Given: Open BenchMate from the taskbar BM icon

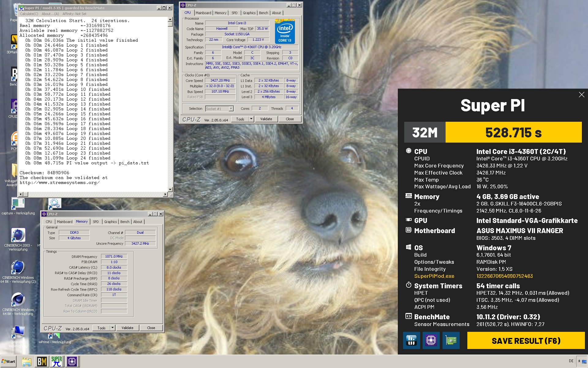Looking at the screenshot, I should (x=42, y=362).
